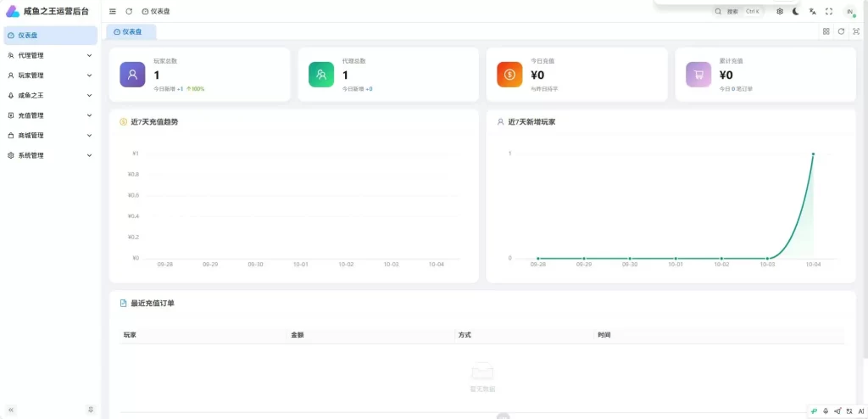Click the ¥0.8 axis label on recharge chart

(133, 174)
